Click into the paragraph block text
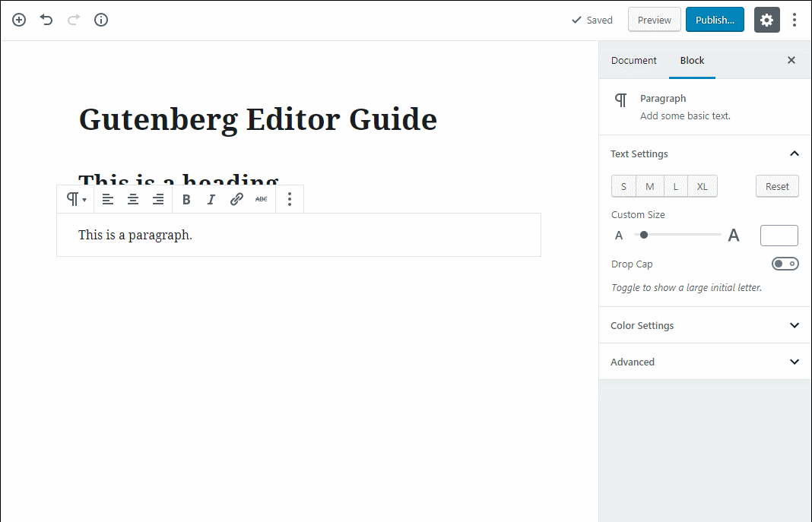The width and height of the screenshot is (812, 522). coord(135,235)
